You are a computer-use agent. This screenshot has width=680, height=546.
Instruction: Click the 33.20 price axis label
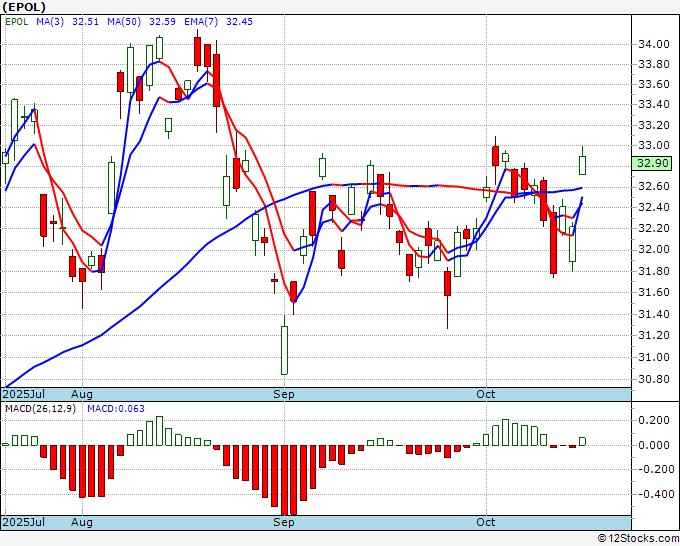tap(653, 126)
